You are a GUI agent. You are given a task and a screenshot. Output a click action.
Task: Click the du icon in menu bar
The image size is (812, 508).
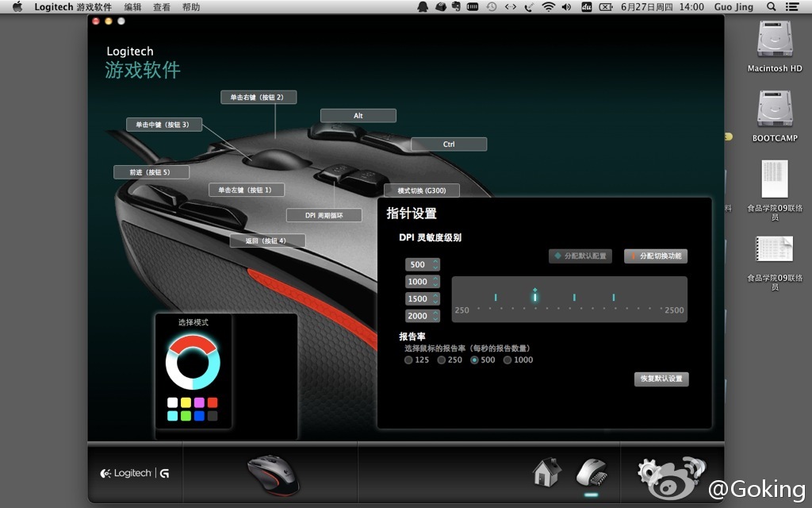point(586,6)
